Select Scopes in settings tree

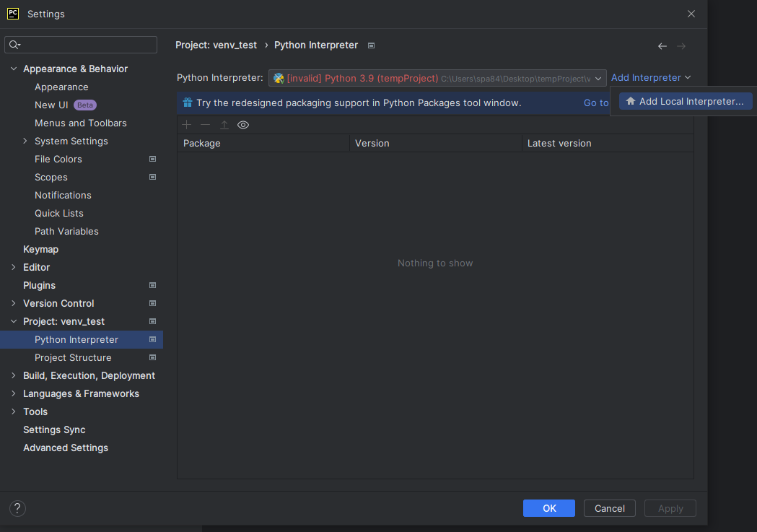tap(51, 177)
